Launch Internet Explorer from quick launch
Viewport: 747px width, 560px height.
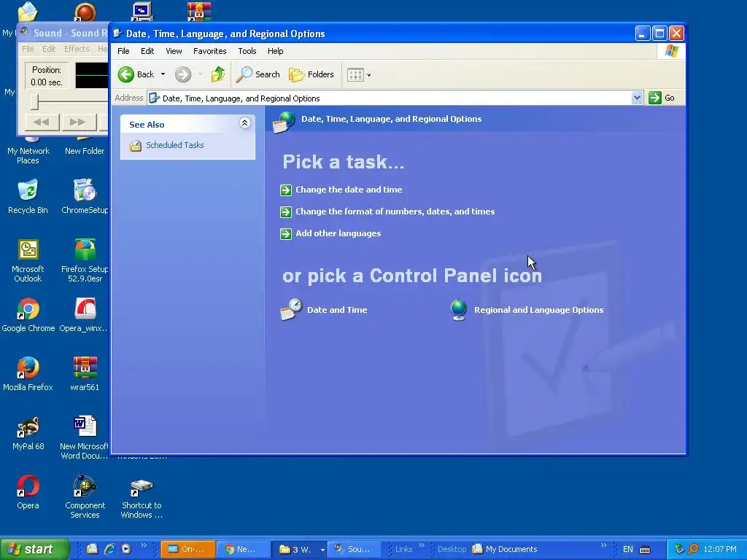[x=109, y=549]
